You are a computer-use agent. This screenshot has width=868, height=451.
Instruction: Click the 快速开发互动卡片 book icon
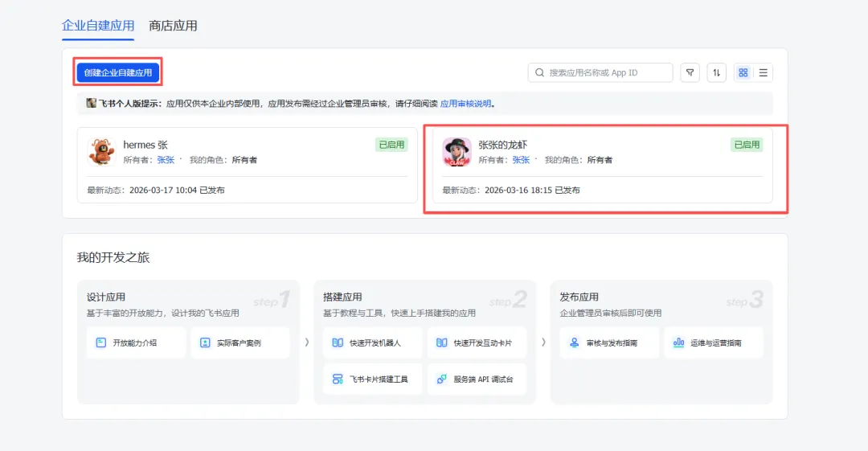pyautogui.click(x=442, y=343)
